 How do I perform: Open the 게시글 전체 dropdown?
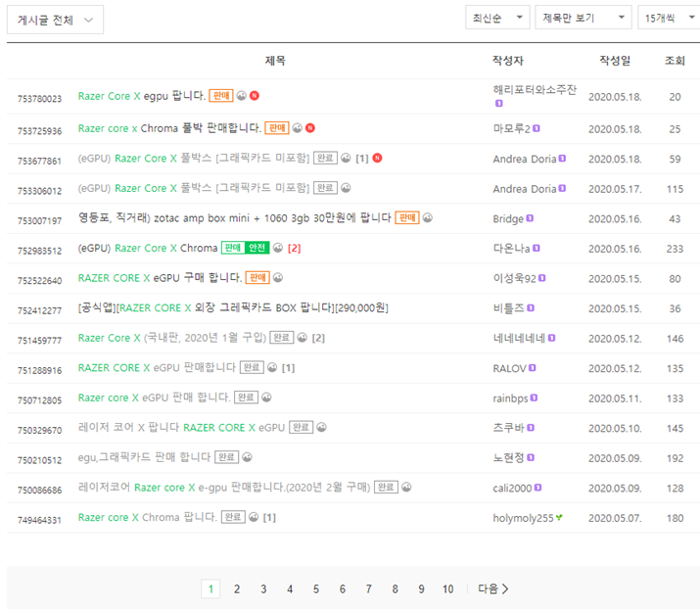[x=55, y=20]
